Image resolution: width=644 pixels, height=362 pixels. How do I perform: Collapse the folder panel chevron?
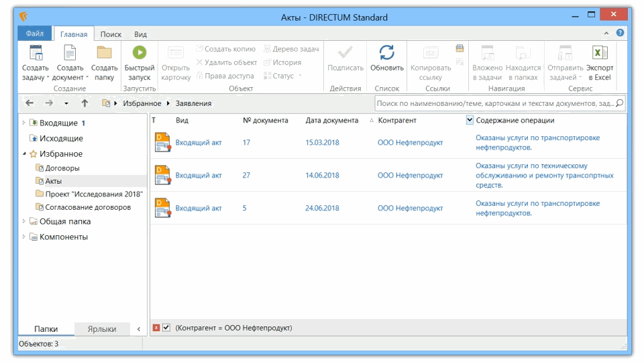pyautogui.click(x=139, y=328)
